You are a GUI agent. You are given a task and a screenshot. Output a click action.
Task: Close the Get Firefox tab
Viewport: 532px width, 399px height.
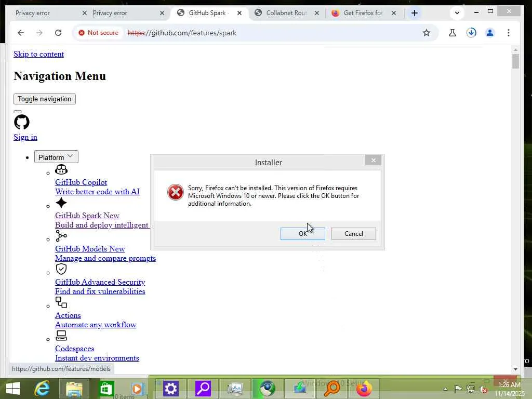coord(394,13)
